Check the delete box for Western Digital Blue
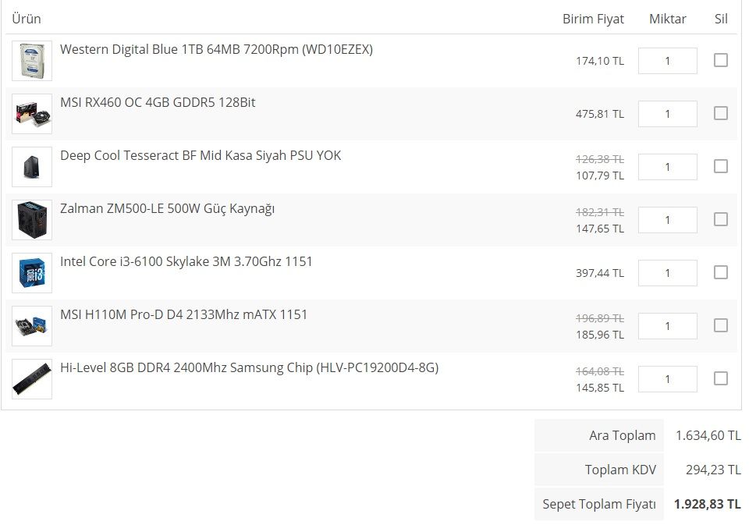This screenshot has width=756, height=532. click(721, 60)
